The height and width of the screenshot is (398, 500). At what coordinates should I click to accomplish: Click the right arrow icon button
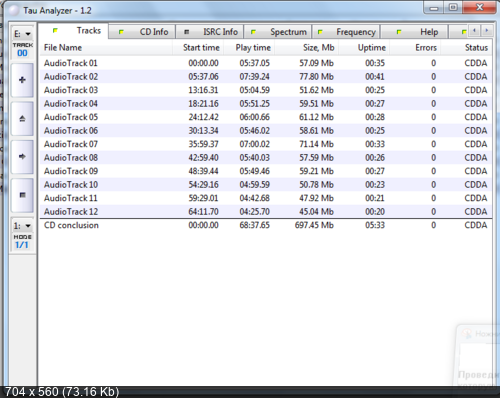coord(22,157)
